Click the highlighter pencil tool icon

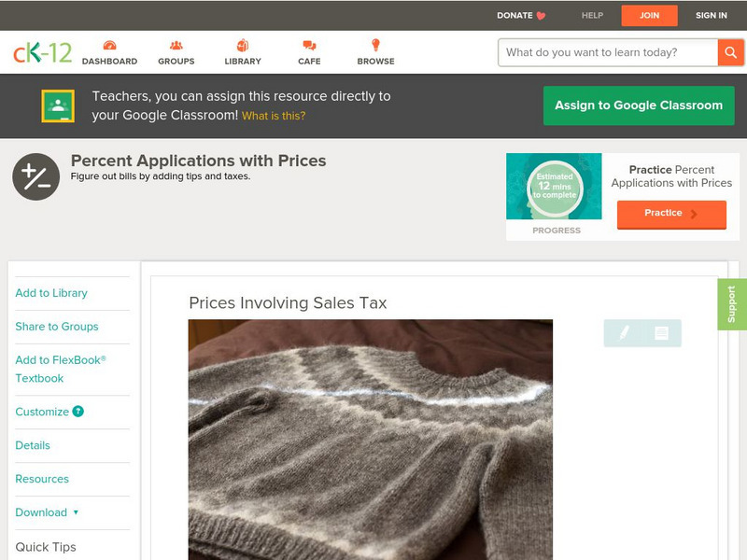624,333
